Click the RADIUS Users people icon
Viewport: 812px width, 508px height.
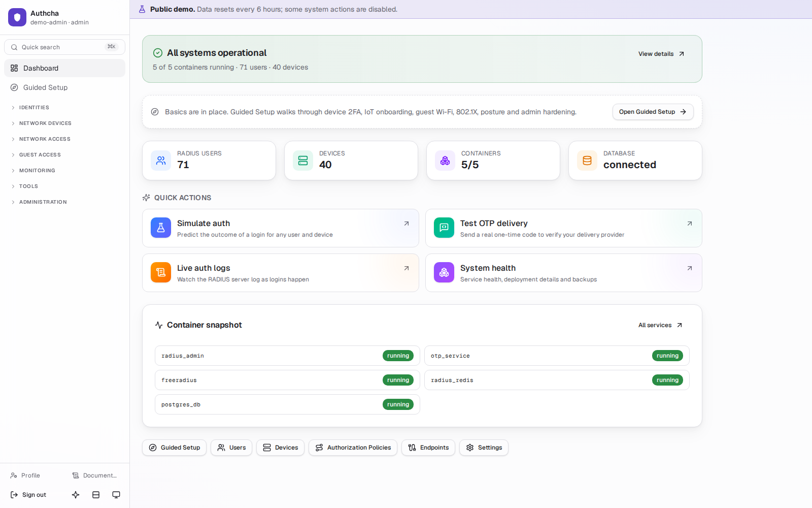coord(161,161)
